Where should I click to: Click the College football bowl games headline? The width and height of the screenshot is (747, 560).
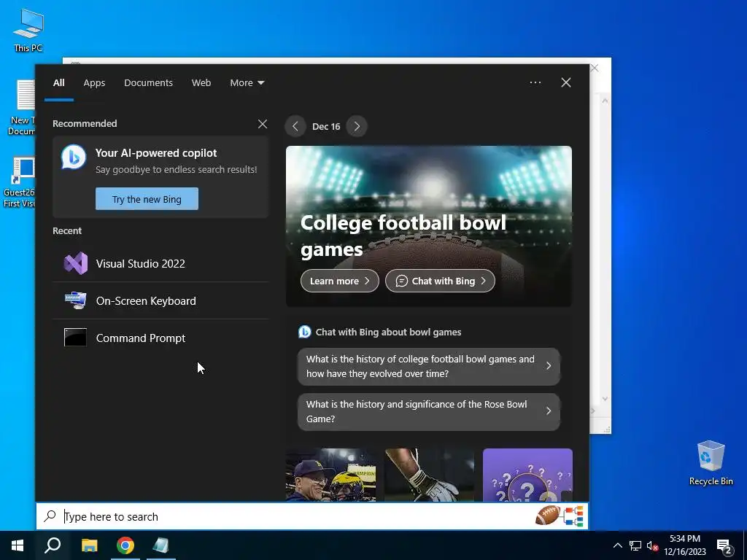403,236
